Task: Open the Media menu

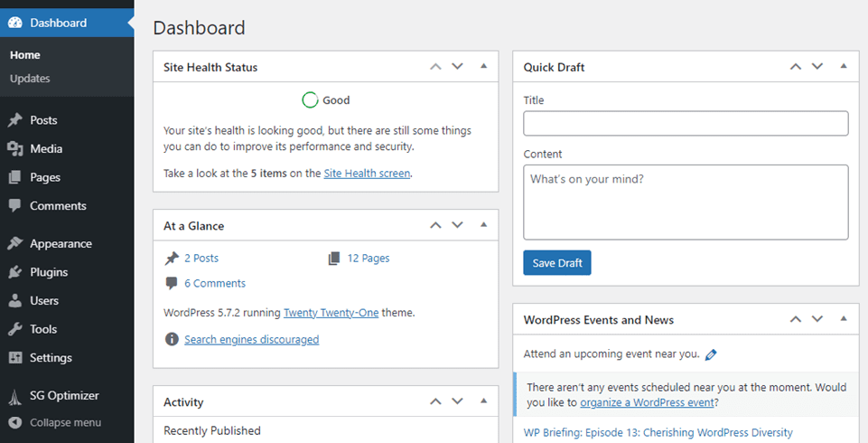Action: 46,148
